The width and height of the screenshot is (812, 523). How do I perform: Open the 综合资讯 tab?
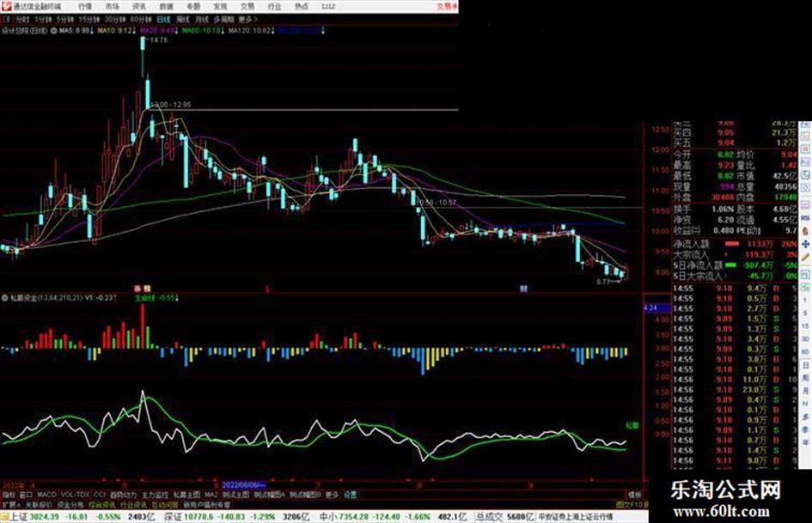click(102, 504)
